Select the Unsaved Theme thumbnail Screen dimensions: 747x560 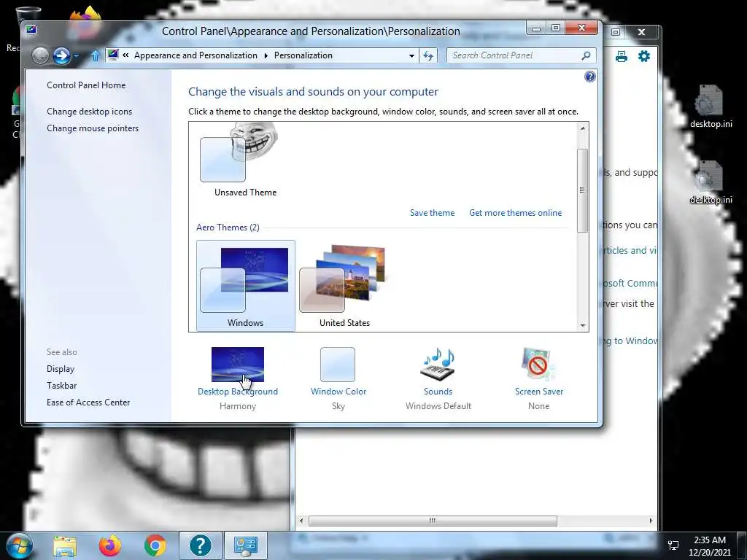tap(245, 160)
